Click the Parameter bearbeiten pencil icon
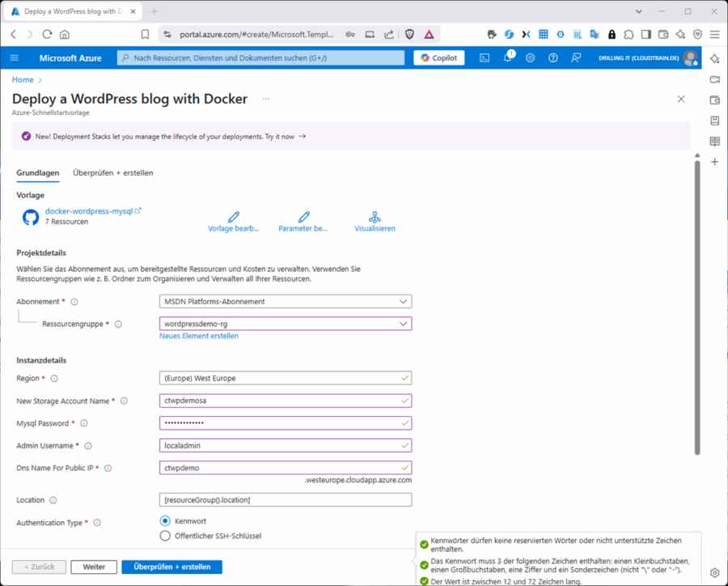The height and width of the screenshot is (586, 728). 303,217
